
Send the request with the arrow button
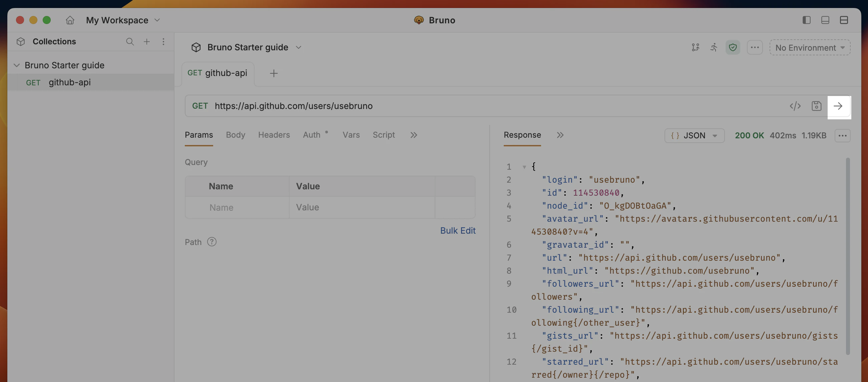(x=838, y=106)
